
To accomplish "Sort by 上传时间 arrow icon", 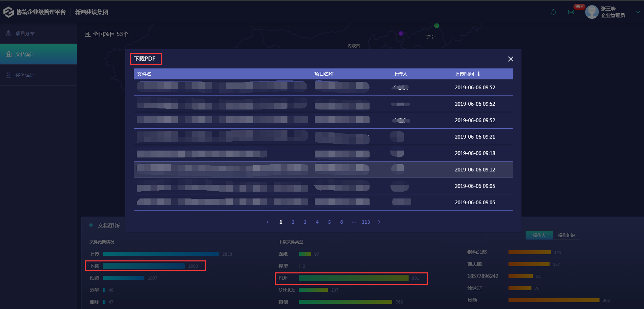I will tap(479, 74).
